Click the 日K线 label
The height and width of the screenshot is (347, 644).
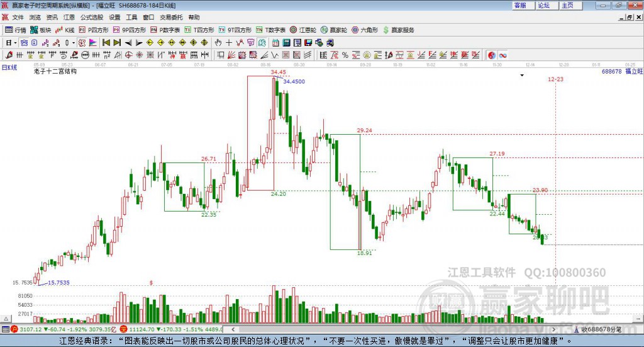9,67
